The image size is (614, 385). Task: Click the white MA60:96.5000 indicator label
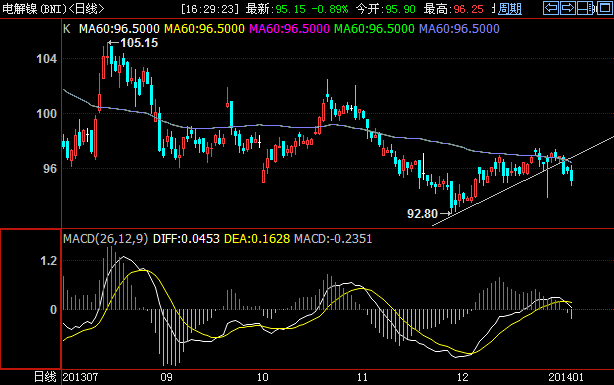(119, 29)
